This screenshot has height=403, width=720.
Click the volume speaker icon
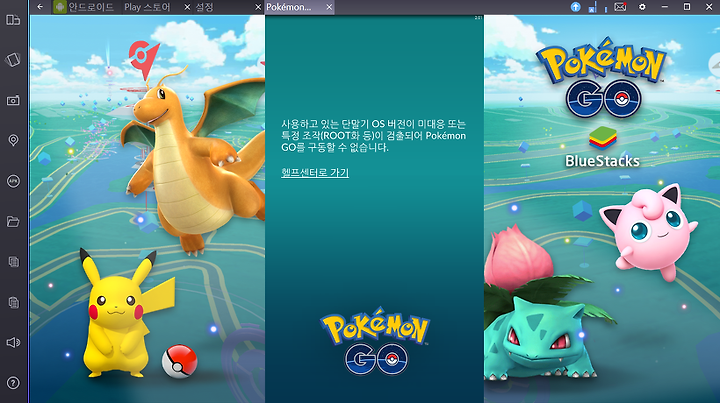(13, 342)
